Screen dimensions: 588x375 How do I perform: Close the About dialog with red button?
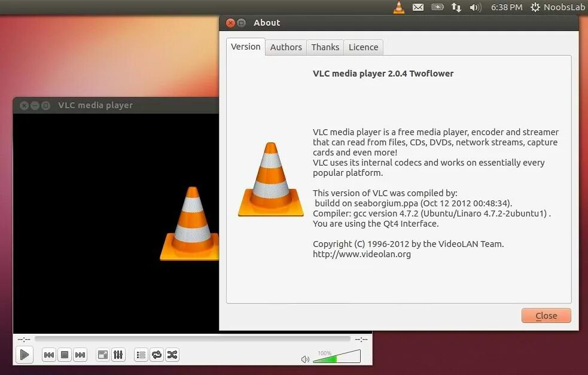[231, 23]
